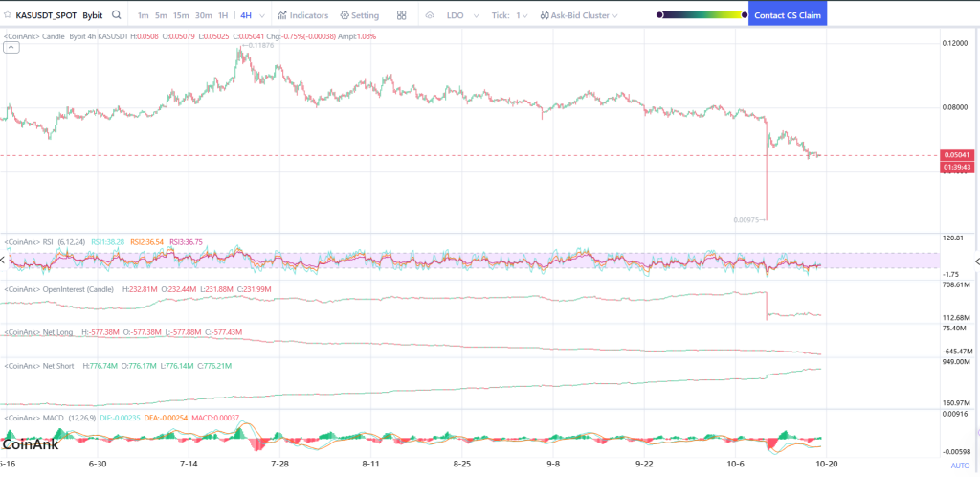Select the 5m timeframe
Viewport: 980px width, 477px height.
(161, 15)
